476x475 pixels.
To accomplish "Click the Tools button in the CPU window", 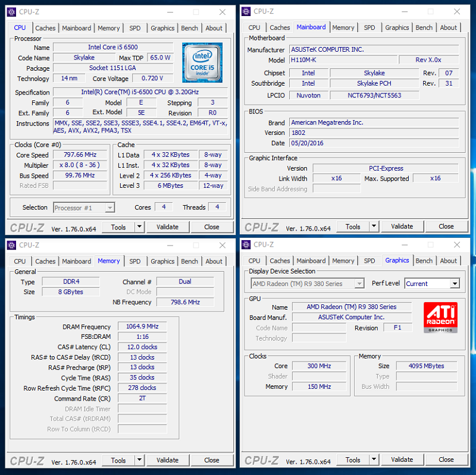I will pyautogui.click(x=118, y=227).
